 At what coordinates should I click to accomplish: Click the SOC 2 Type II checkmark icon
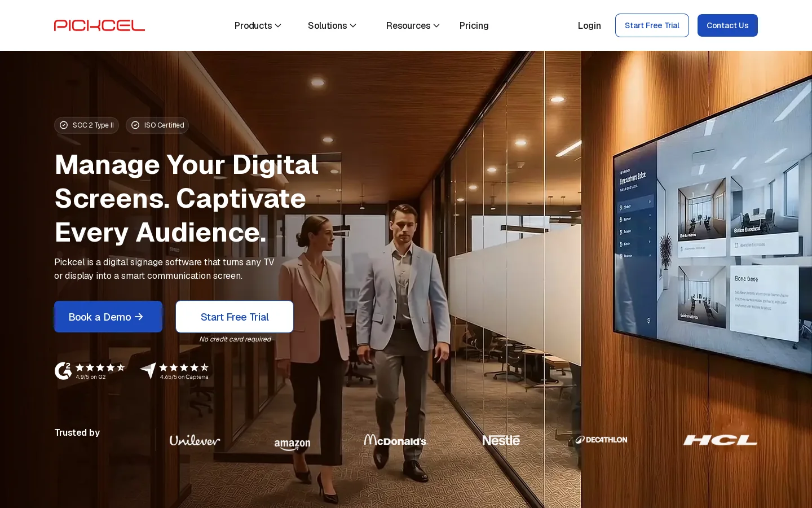[x=64, y=125]
